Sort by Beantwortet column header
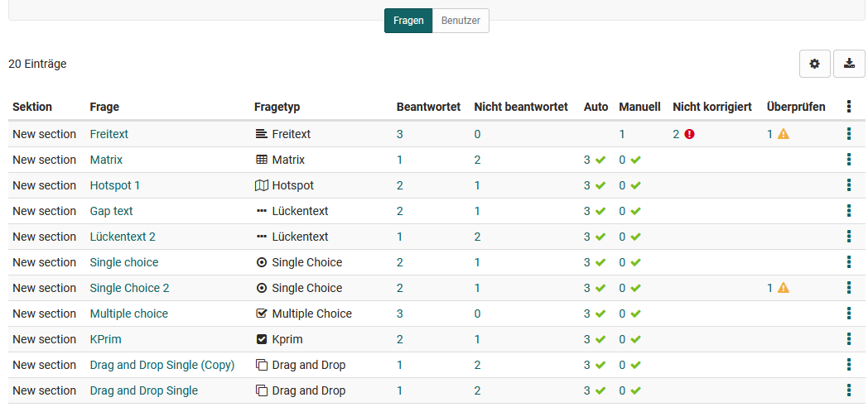The width and height of the screenshot is (868, 407). [x=428, y=107]
